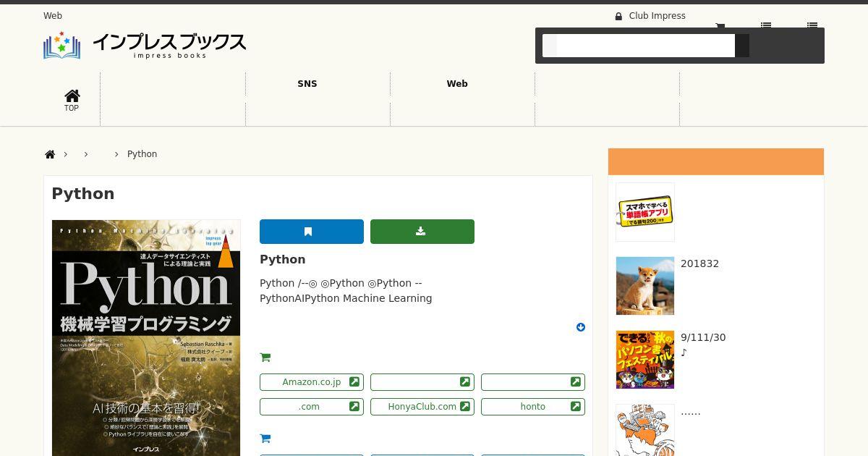Open the Amazon.co.jp store link

point(312,382)
